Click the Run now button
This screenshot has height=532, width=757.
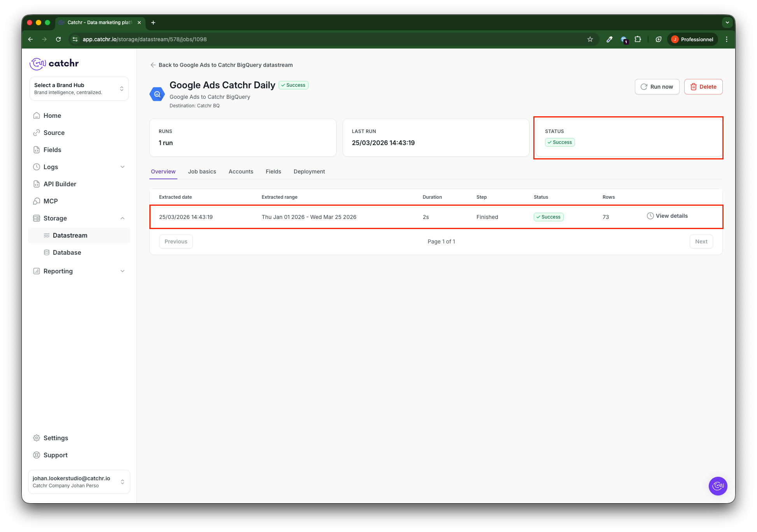coord(657,87)
